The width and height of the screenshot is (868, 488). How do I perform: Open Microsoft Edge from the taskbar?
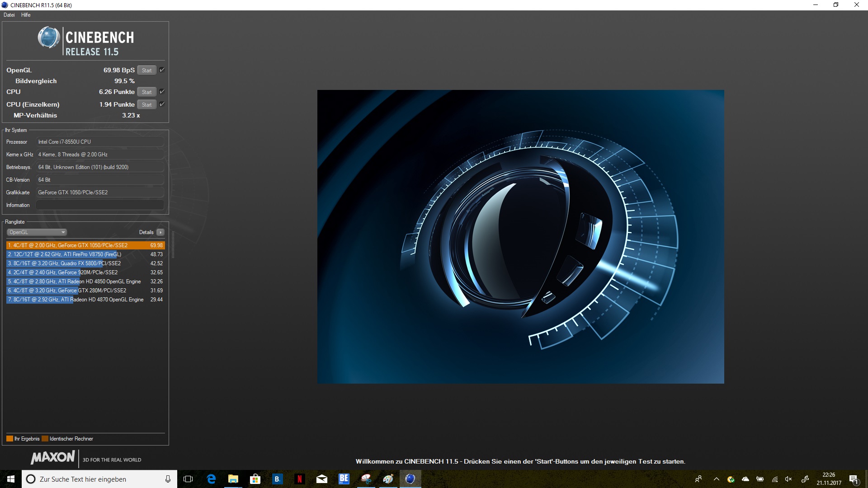point(211,479)
